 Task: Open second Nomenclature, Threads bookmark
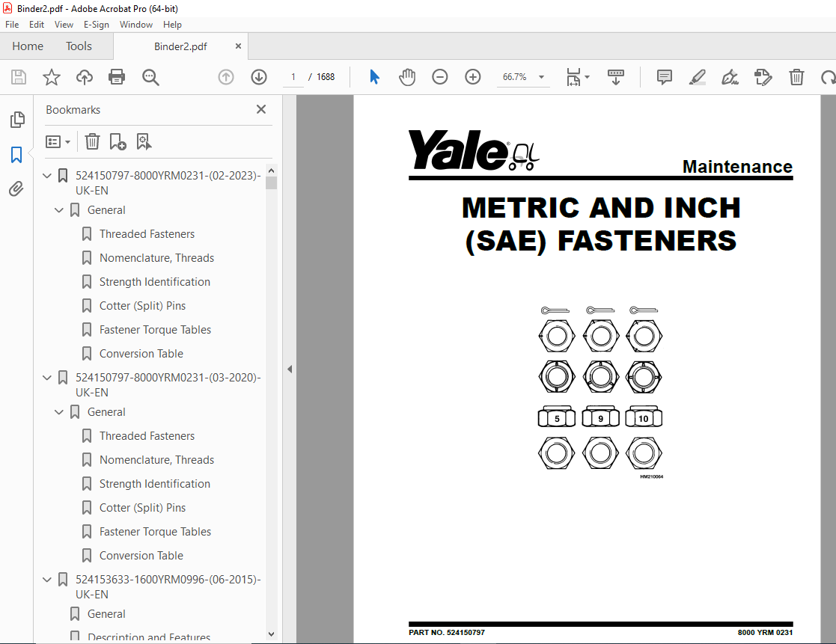156,460
